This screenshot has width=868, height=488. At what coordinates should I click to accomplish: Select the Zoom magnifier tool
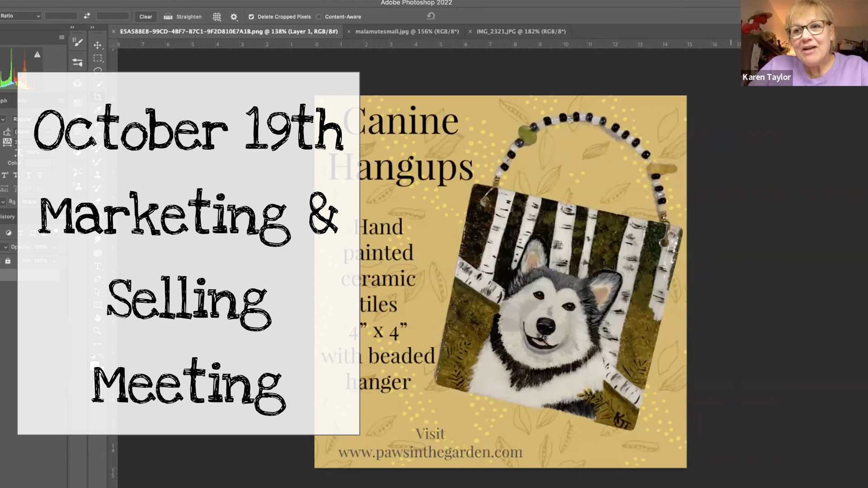click(97, 331)
